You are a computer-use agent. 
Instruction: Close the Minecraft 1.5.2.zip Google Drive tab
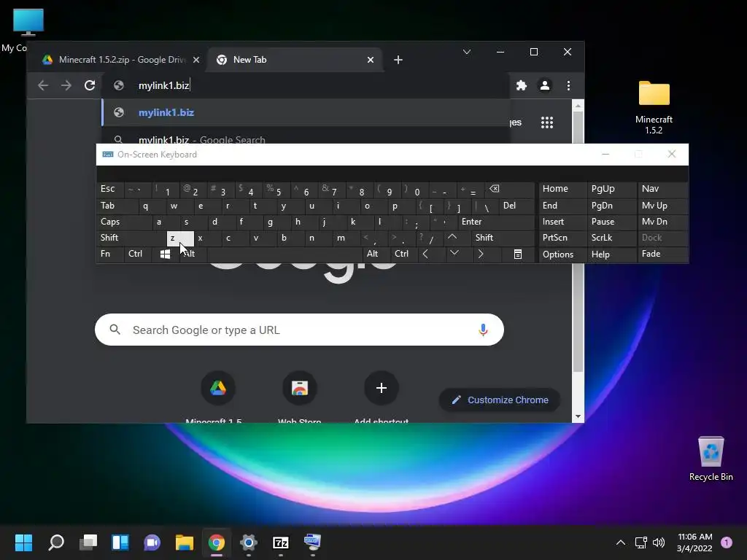tap(196, 60)
